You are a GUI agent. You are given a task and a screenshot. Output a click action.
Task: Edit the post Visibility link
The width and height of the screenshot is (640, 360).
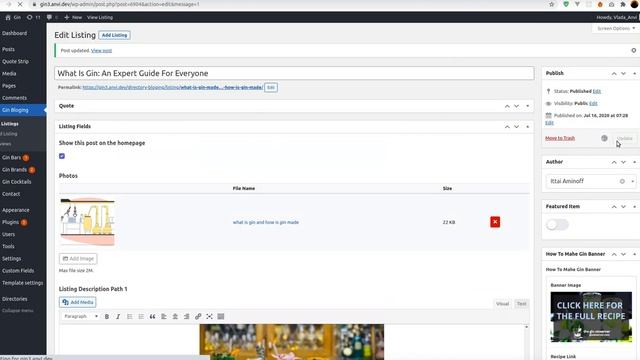click(593, 104)
